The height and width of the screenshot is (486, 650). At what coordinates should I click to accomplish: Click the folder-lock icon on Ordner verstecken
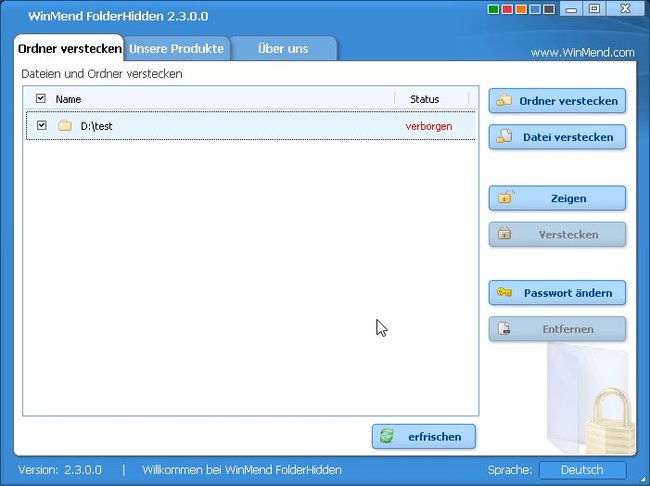[x=504, y=100]
